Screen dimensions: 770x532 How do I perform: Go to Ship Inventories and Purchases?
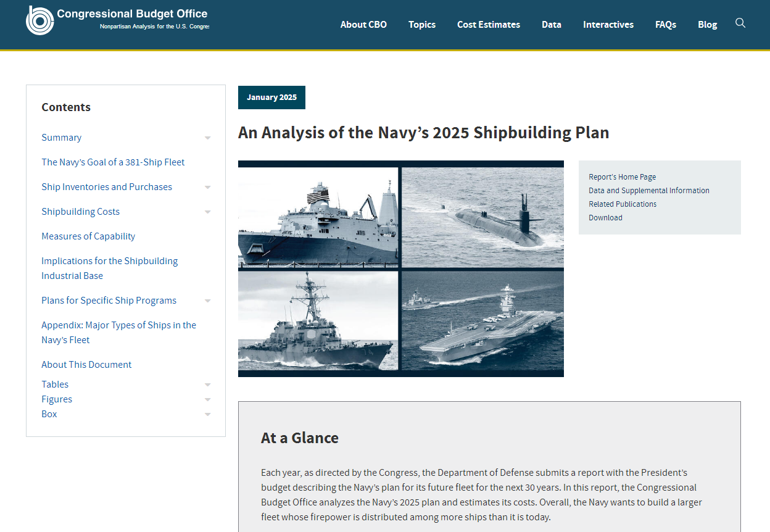[x=107, y=187]
